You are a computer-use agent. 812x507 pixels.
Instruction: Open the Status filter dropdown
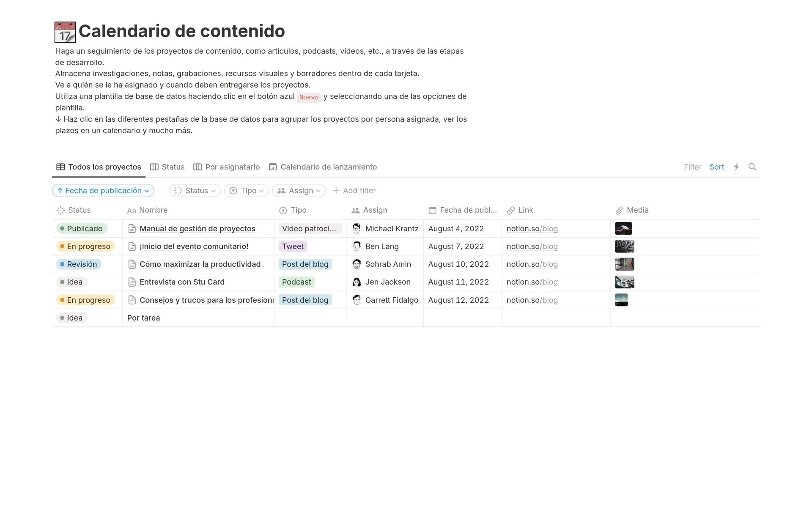[x=195, y=190]
